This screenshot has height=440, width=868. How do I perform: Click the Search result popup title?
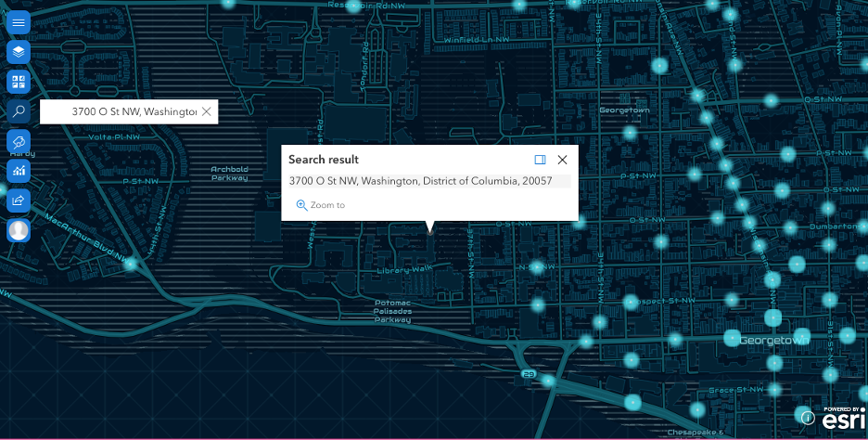pyautogui.click(x=324, y=160)
